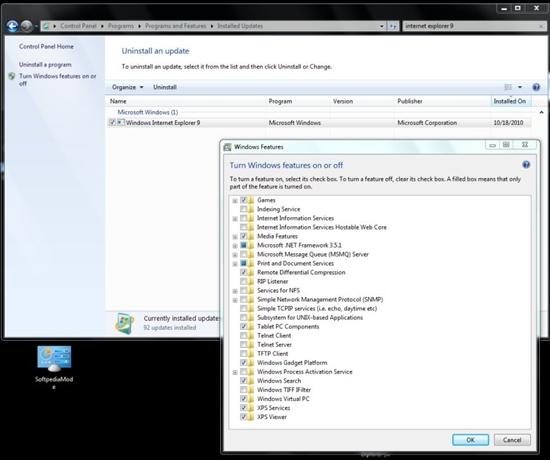The image size is (550, 460).
Task: Uncheck the Games feature checkbox
Action: coord(243,200)
